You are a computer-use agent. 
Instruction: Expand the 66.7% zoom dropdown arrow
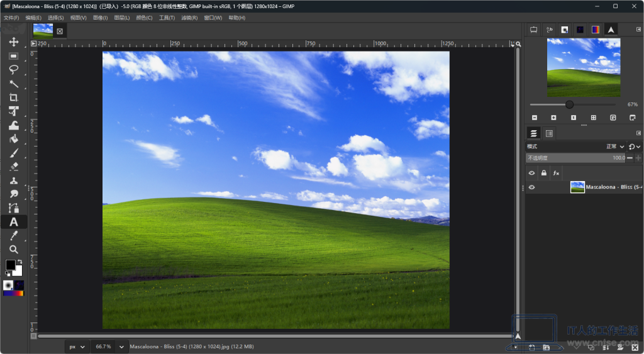[121, 346]
